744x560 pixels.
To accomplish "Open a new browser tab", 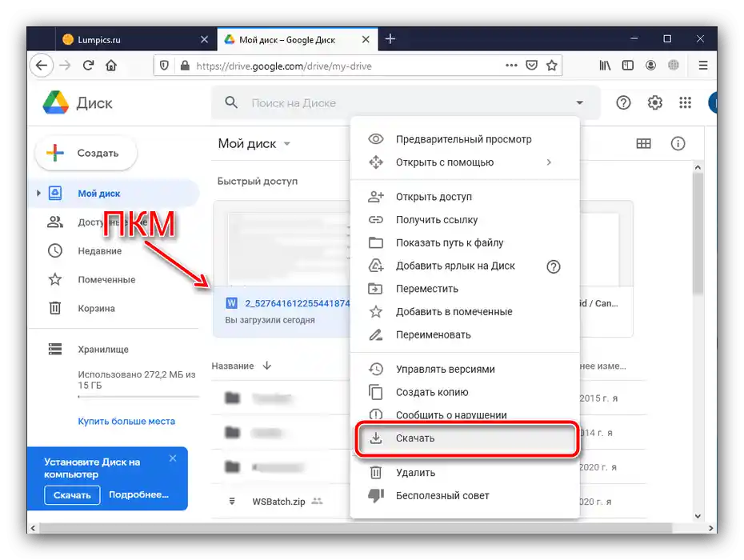I will (390, 39).
